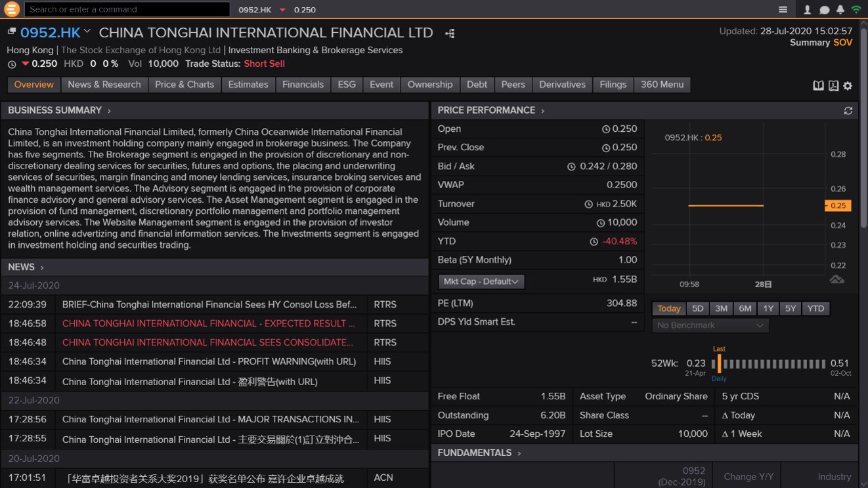Click the clock icon next to YTD value
The height and width of the screenshot is (488, 868).
(594, 241)
